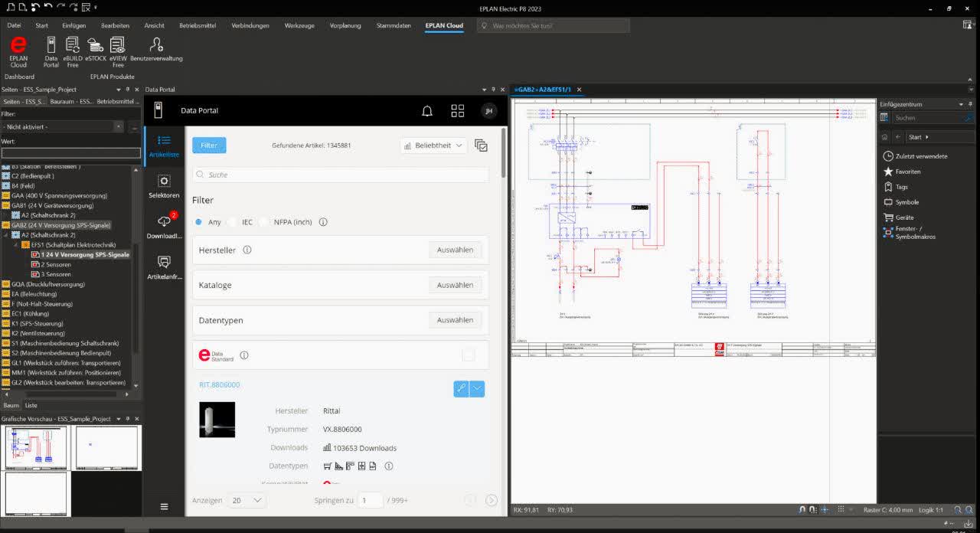980x533 pixels.
Task: Click the multi-select icon beside Beliebtheit
Action: coord(481,146)
